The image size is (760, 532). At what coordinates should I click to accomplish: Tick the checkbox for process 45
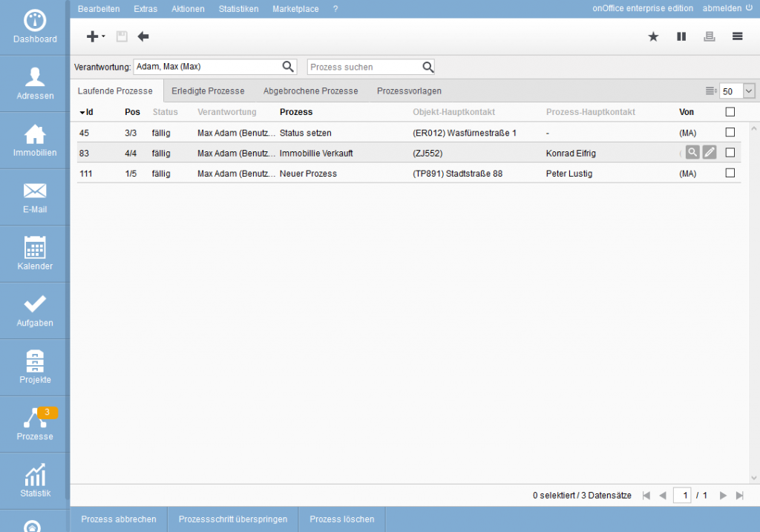(x=730, y=132)
